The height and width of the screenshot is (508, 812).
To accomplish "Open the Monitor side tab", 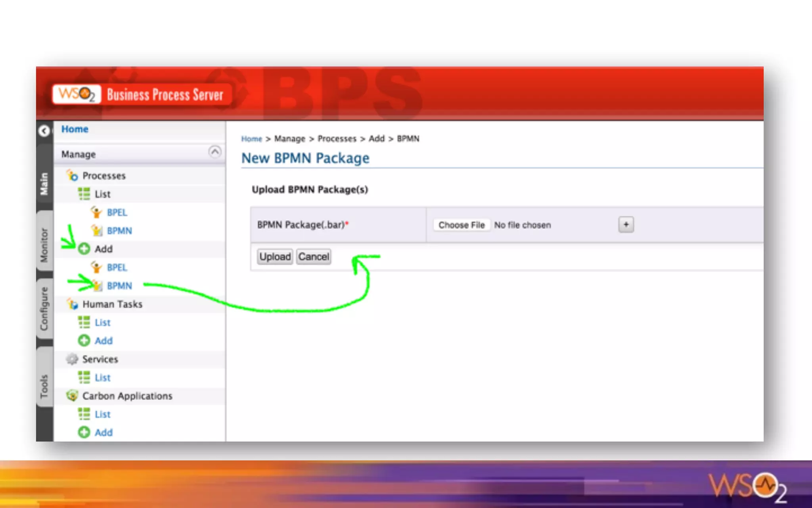I will point(44,244).
